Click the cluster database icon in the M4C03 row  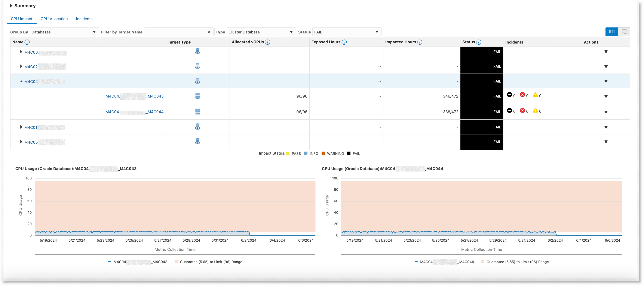[198, 52]
